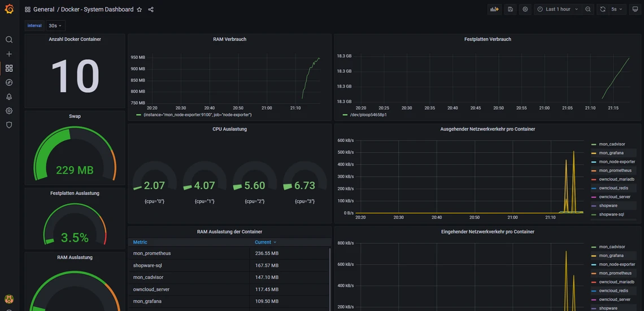This screenshot has width=644, height=311.
Task: Open Configuration gear in left sidebar
Action: pyautogui.click(x=9, y=111)
